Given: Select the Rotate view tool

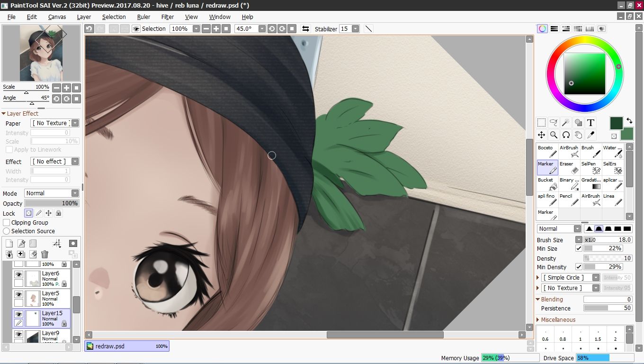Looking at the screenshot, I should click(x=566, y=135).
